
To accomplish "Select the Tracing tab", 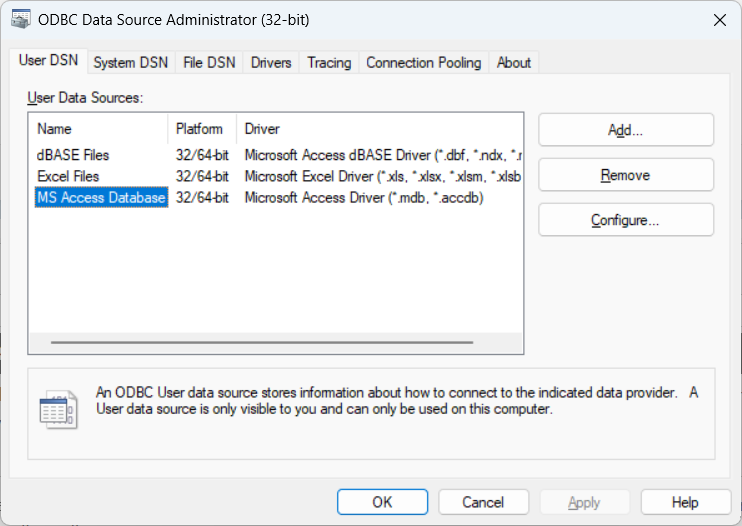I will tap(329, 62).
